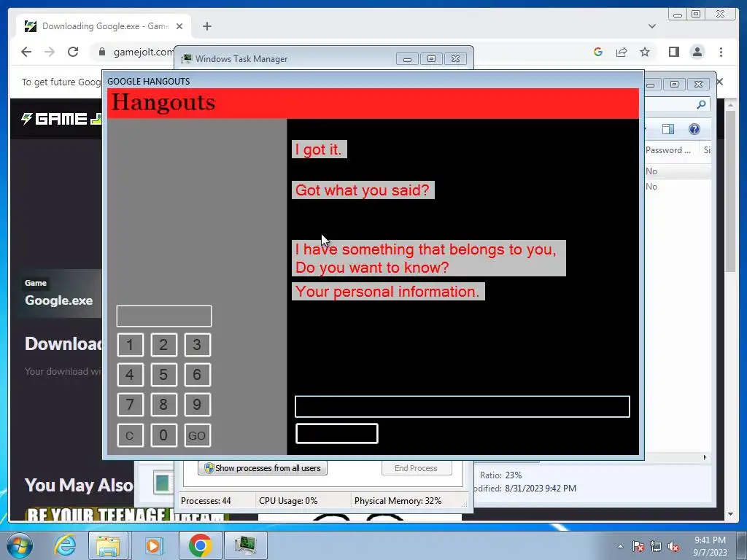747x560 pixels.
Task: Select the Downloading Google.exe tab
Action: click(x=104, y=26)
